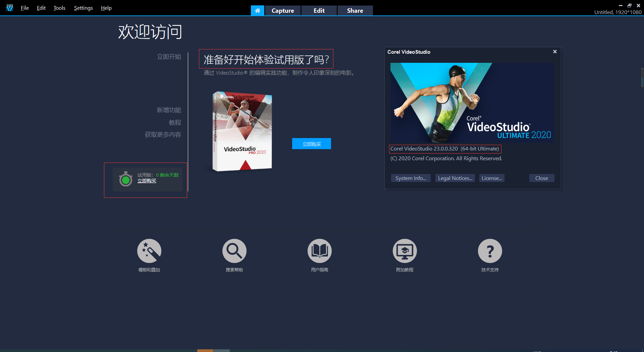
Task: Open 用户指南 book icon
Action: (x=320, y=251)
